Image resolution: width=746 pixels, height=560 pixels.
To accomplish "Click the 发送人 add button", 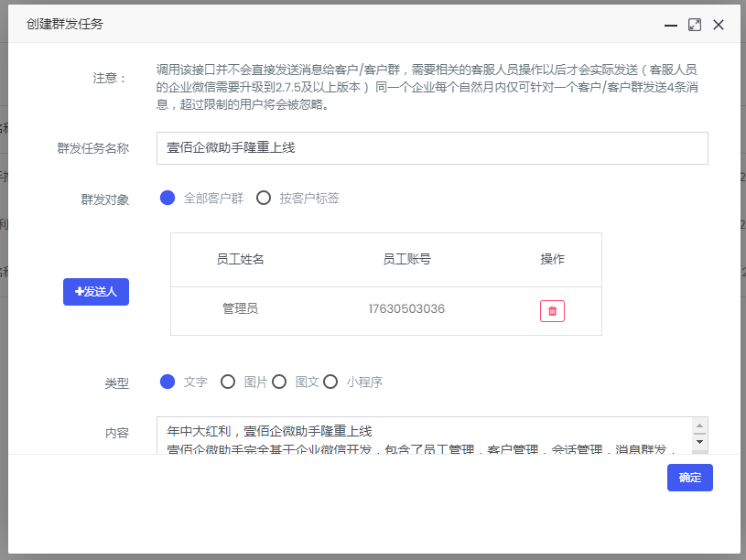I will (x=96, y=292).
